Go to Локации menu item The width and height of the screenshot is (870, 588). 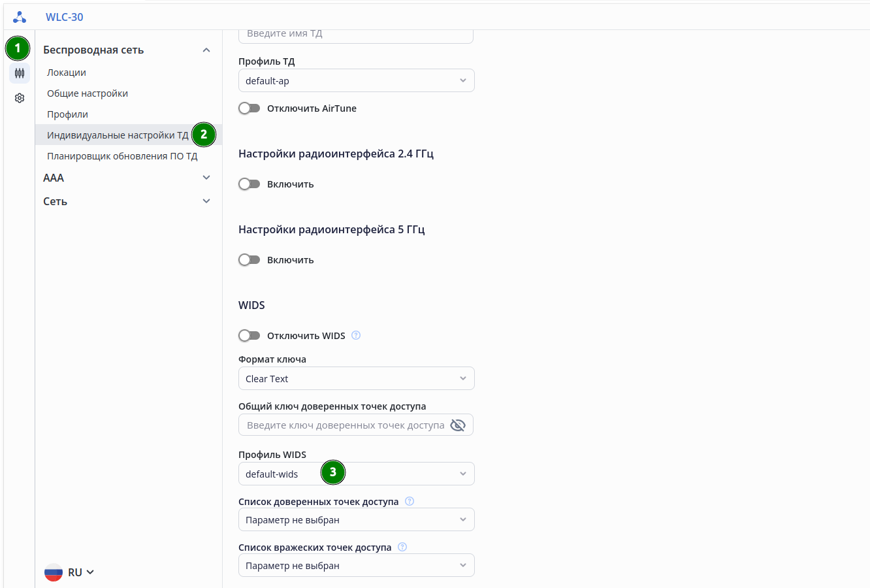(67, 73)
